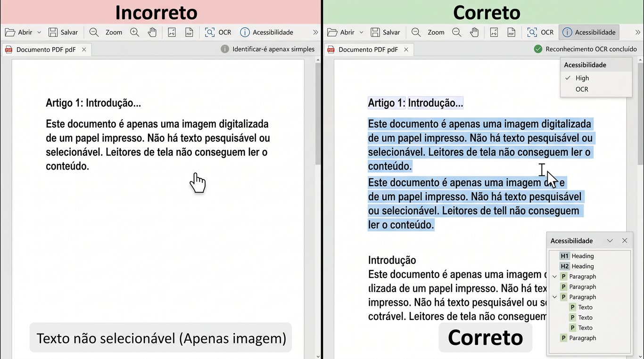Close the Documento PDF tab in Correto panel
The image size is (644, 359).
pyautogui.click(x=406, y=49)
